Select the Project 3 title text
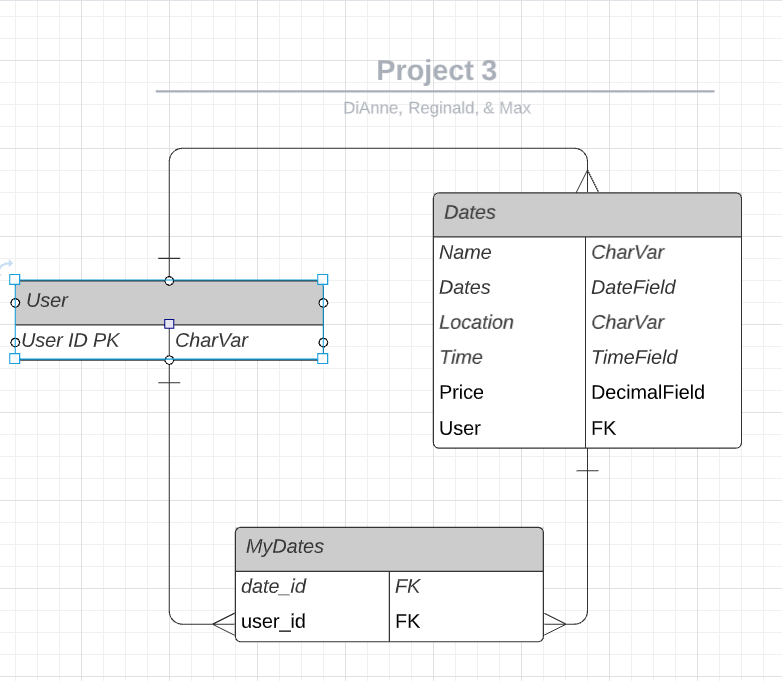The width and height of the screenshot is (782, 681). [x=436, y=70]
